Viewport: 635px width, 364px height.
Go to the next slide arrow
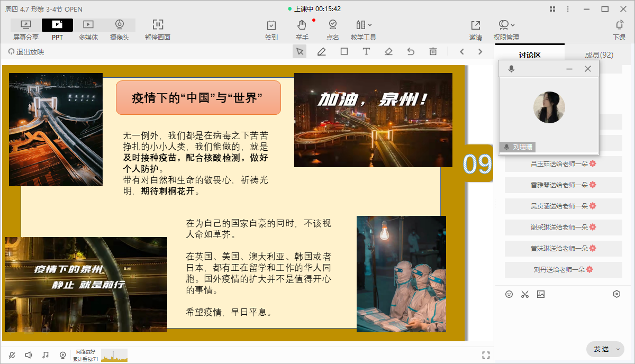coord(480,52)
